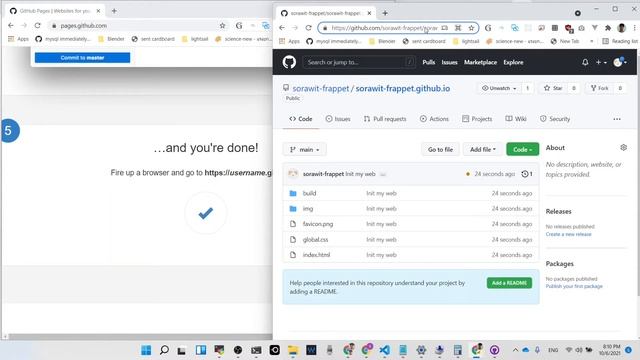Open File Explorer from taskbar
The image size is (640, 360).
(x=293, y=350)
